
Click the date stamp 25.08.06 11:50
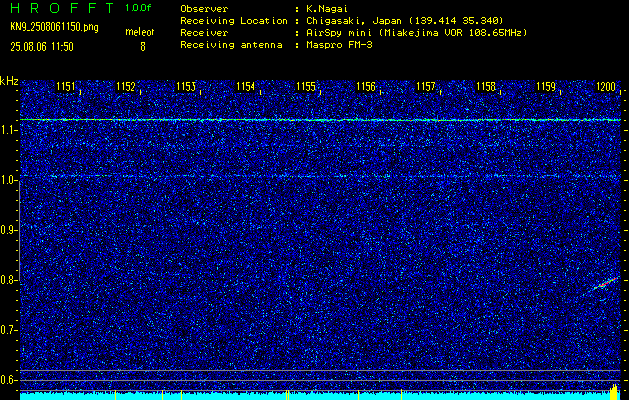tap(42, 47)
